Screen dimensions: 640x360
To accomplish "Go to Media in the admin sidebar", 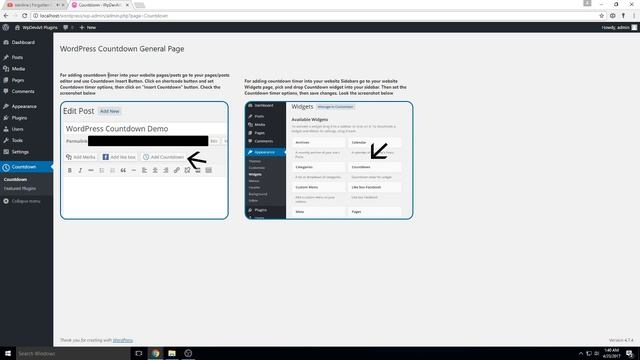I will click(18, 69).
